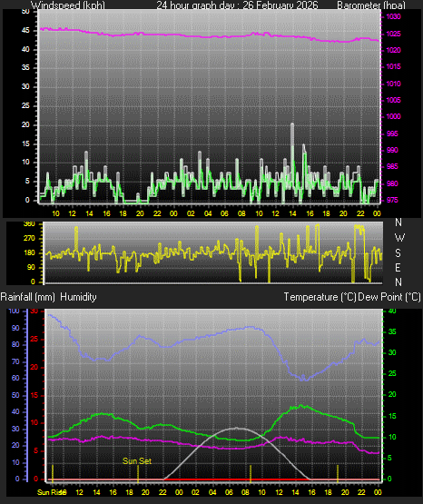
Task: Click the 990 barometer scale value
Action: click(392, 150)
